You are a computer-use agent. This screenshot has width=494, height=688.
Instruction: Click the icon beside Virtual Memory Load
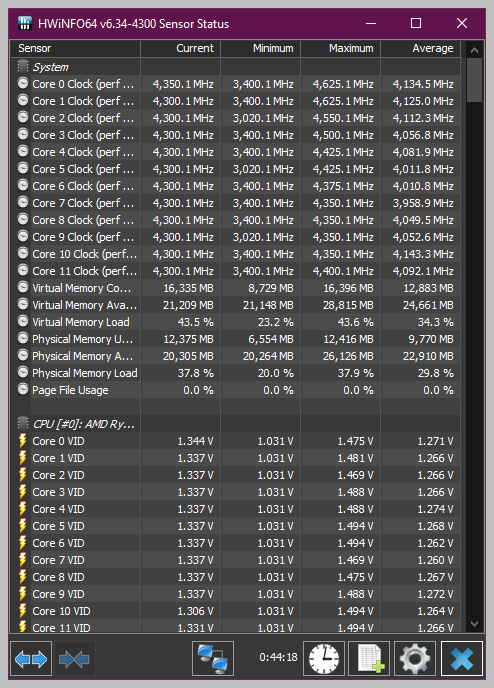click(23, 322)
